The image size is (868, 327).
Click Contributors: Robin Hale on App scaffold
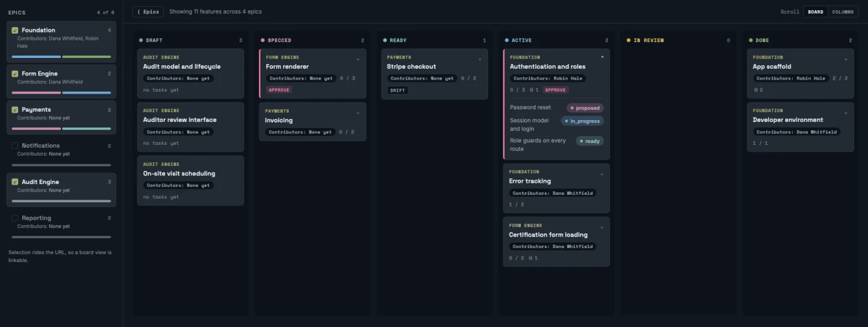[x=791, y=78]
